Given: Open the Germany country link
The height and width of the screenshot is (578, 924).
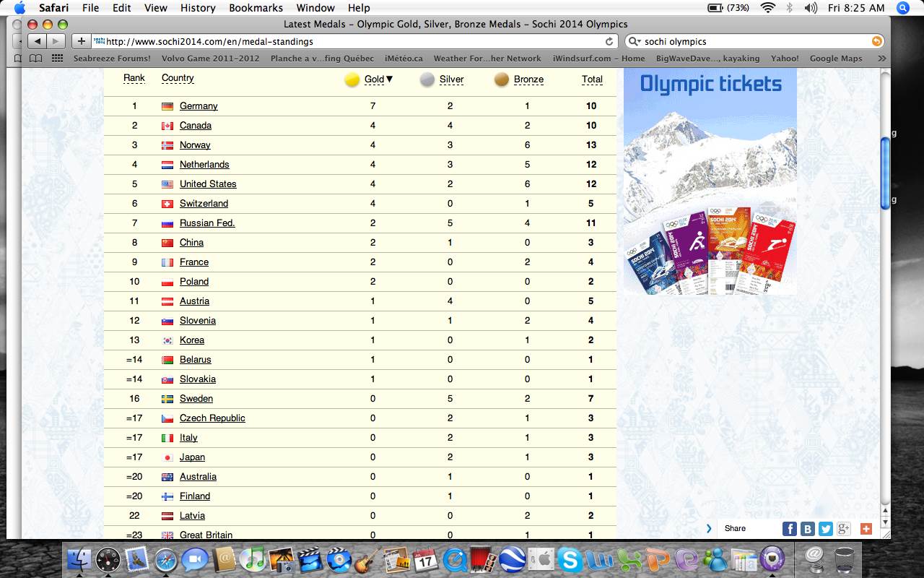Looking at the screenshot, I should 199,106.
